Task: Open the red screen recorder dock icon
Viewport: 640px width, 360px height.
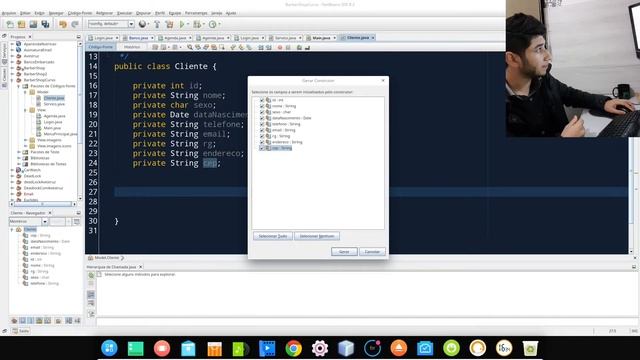Action: pos(162,349)
